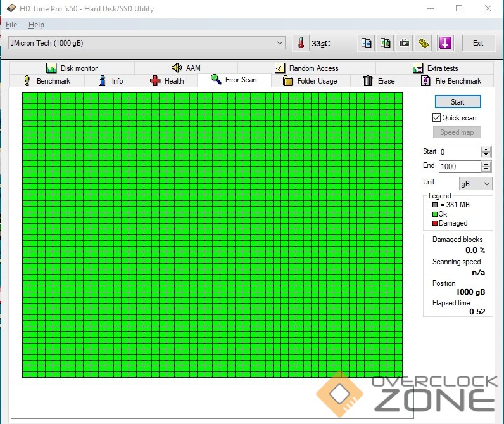Click the empty log box below the grid
Screen dimensions: 504x424
click(212, 402)
